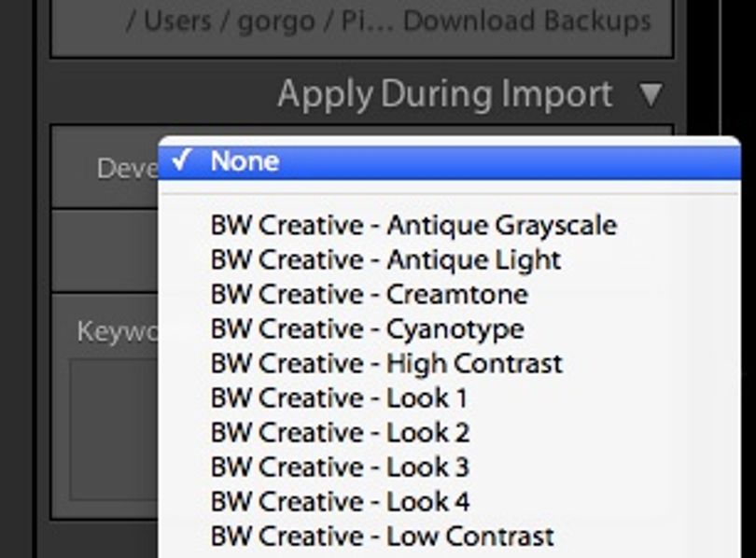Click the empty Metadata row under Develop

[x=105, y=251]
